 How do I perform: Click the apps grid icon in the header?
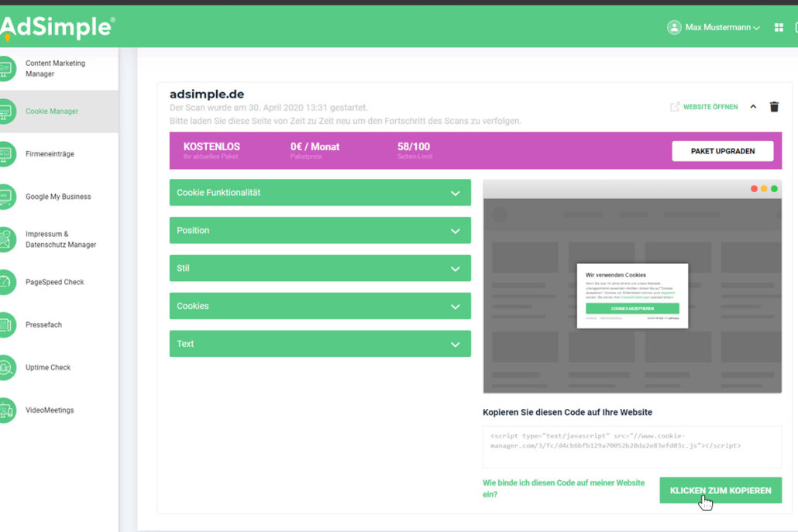[778, 26]
